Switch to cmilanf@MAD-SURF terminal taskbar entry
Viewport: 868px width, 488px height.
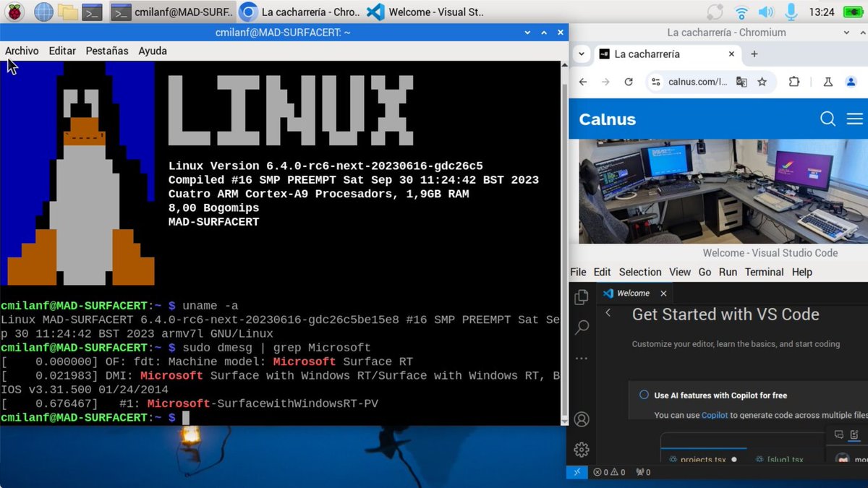tap(173, 12)
